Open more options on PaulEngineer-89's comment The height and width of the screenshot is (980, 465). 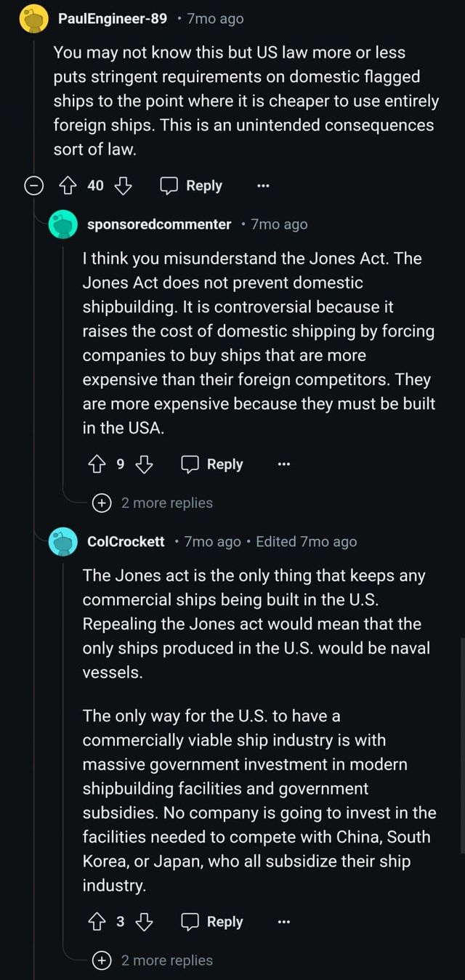click(x=263, y=186)
